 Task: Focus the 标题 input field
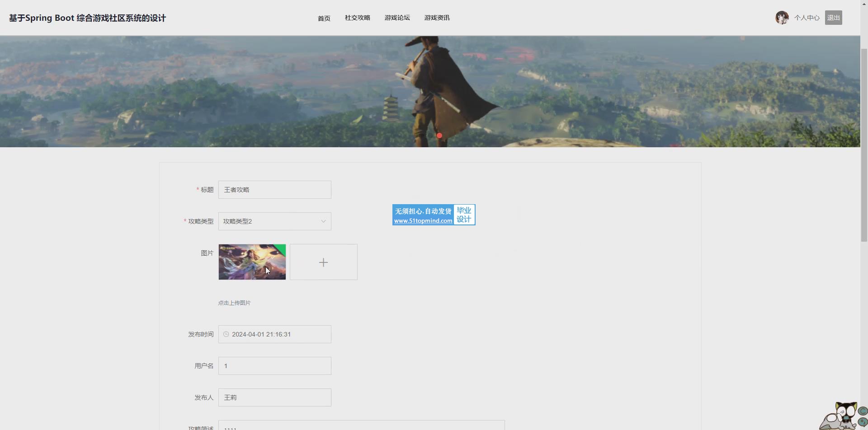point(274,190)
